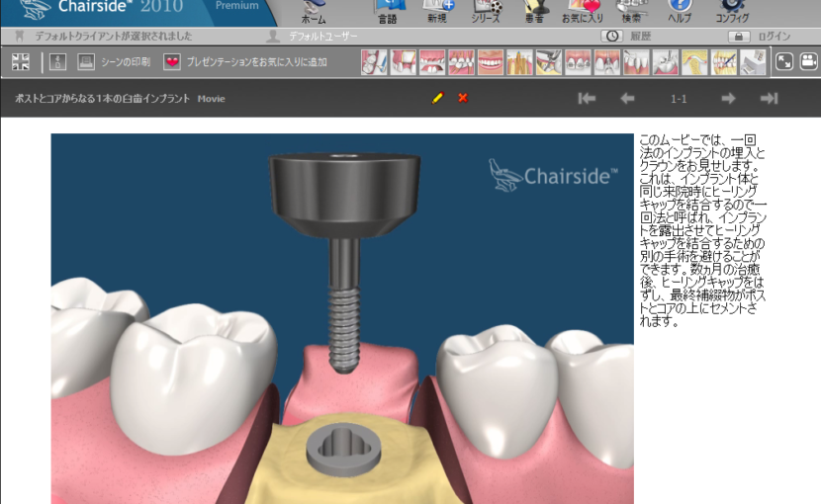Image resolution: width=821 pixels, height=504 pixels.
Task: Click the presentation title ポストとコアからなる1本の臼歯インプラント
Action: tap(102, 99)
